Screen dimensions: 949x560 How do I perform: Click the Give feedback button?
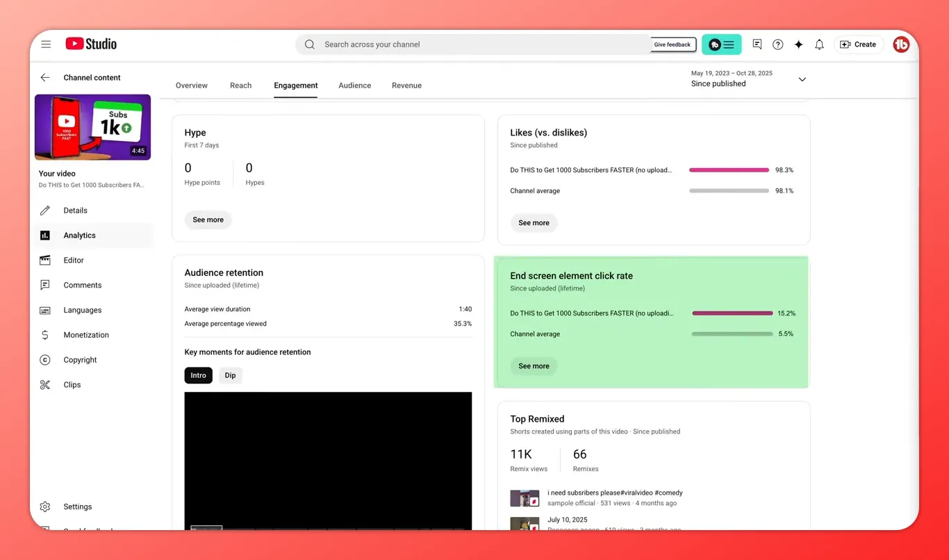pos(672,44)
